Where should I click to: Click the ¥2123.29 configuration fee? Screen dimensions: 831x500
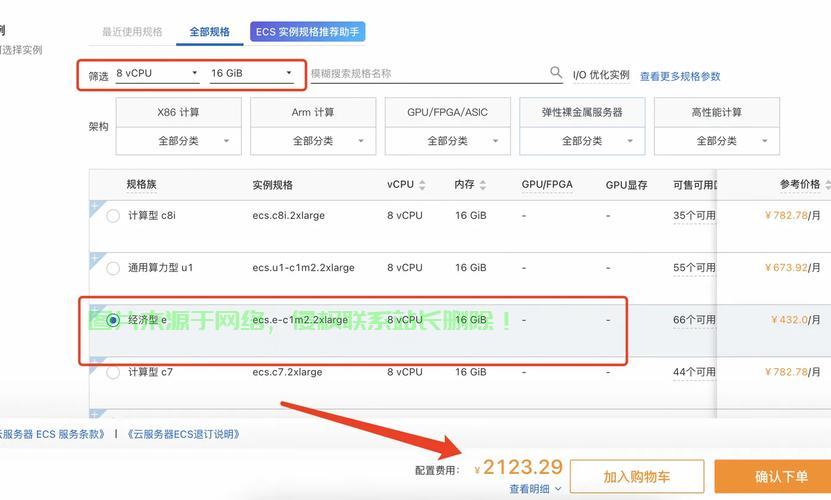pos(519,467)
